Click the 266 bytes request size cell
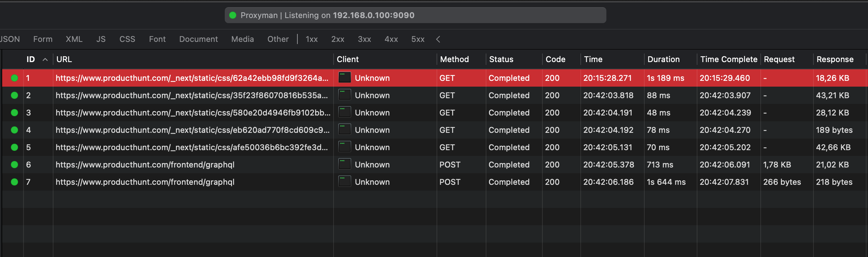 782,182
